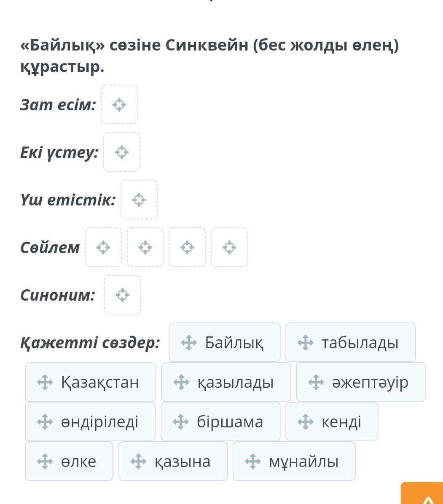The image size is (443, 504).
Task: Click the move handle on әжептәуір
Action: pyautogui.click(x=316, y=382)
